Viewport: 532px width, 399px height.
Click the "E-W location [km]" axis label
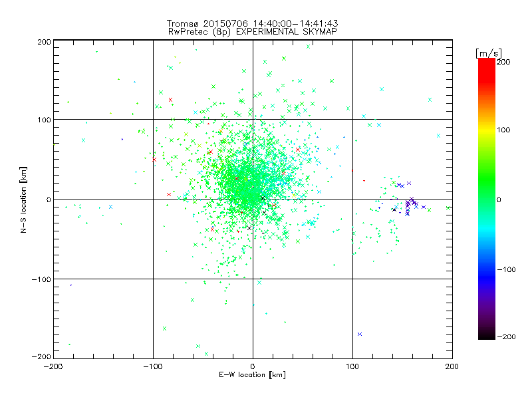pos(252,375)
